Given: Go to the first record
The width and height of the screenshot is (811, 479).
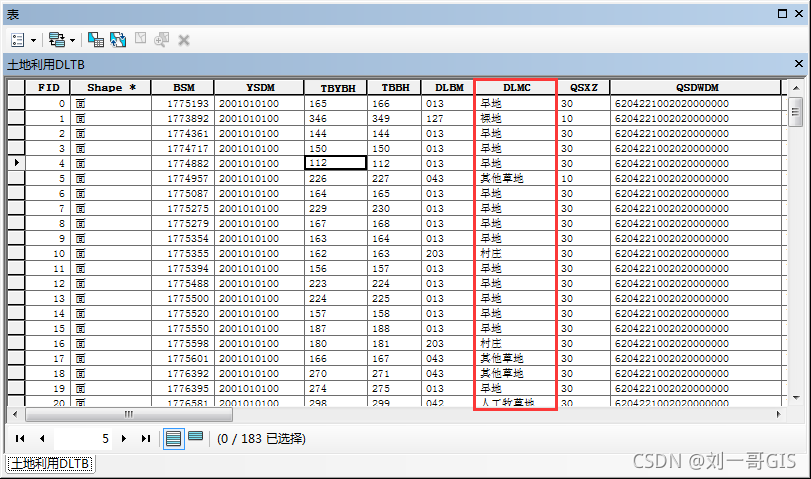Looking at the screenshot, I should (20, 439).
